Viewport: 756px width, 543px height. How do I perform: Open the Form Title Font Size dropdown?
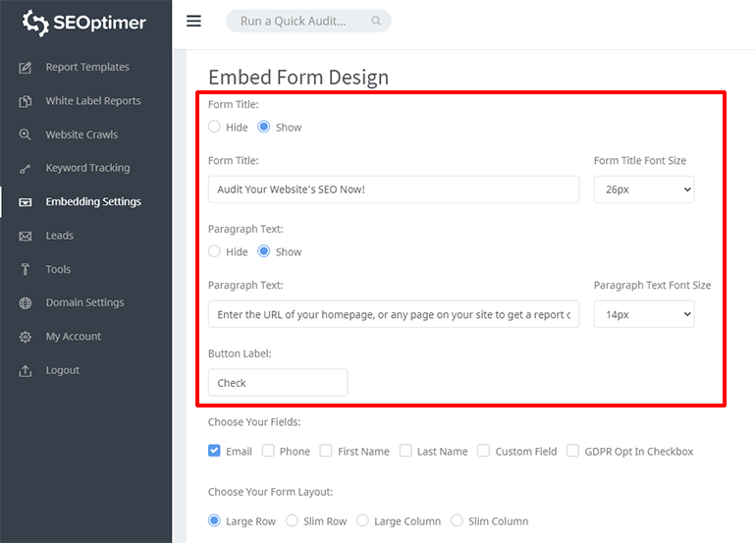(643, 190)
